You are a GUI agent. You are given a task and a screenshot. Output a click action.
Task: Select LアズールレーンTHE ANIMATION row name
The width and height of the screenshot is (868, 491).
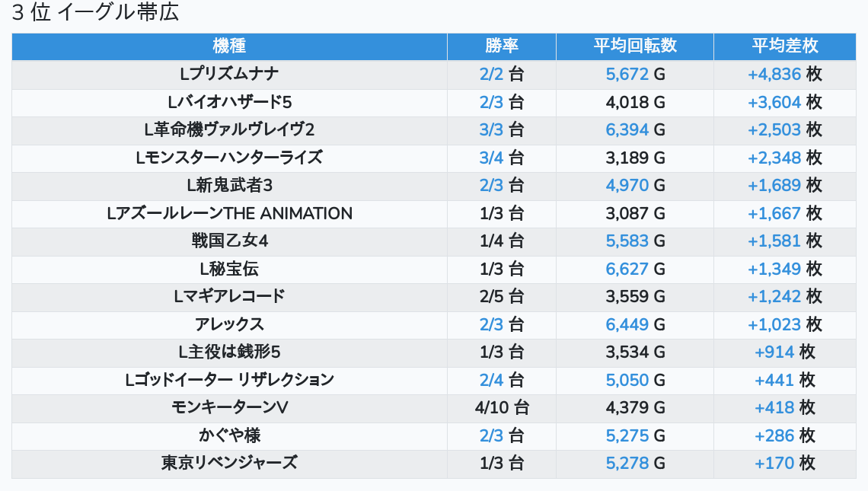point(229,213)
